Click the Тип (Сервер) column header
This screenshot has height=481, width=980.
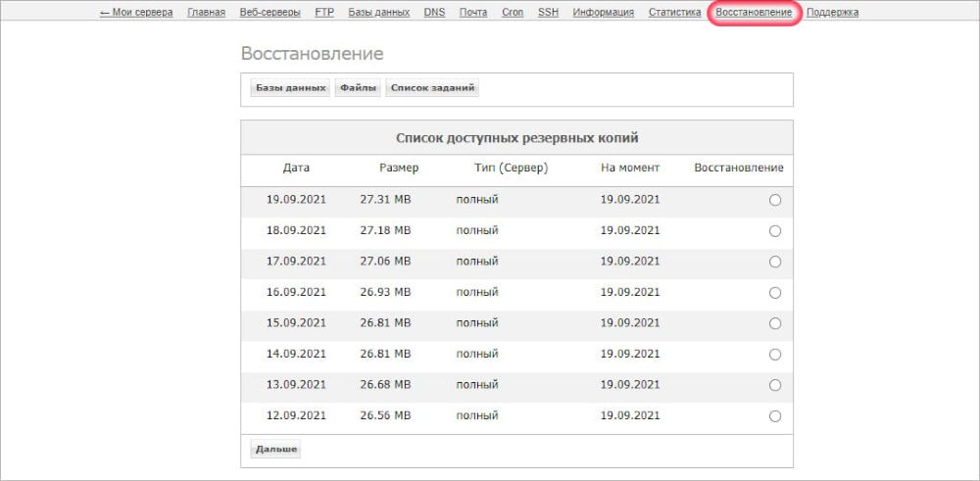click(x=512, y=168)
